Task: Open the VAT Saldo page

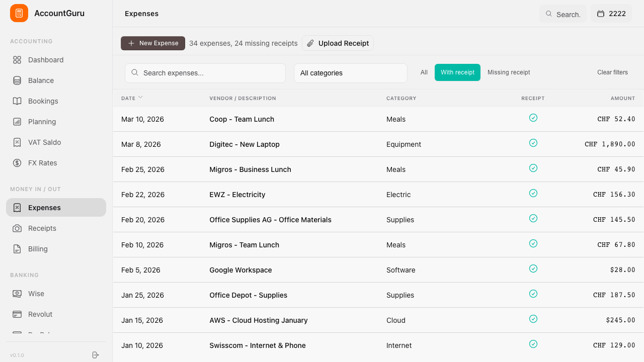Action: 56,142
